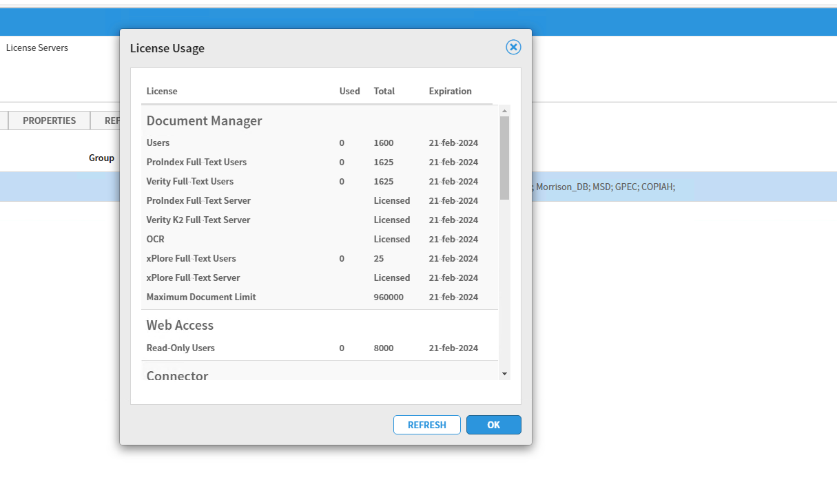Confirm the dialog with the OK button
Viewport: 837px width, 504px height.
point(494,425)
